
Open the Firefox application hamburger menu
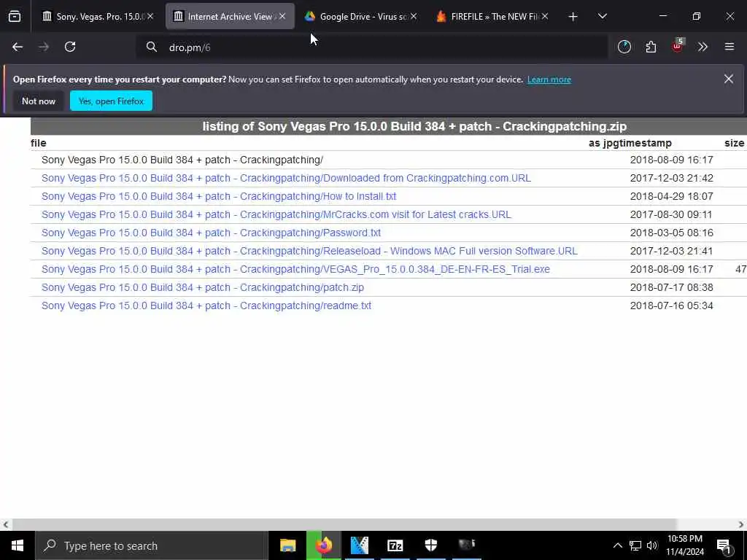tap(729, 47)
